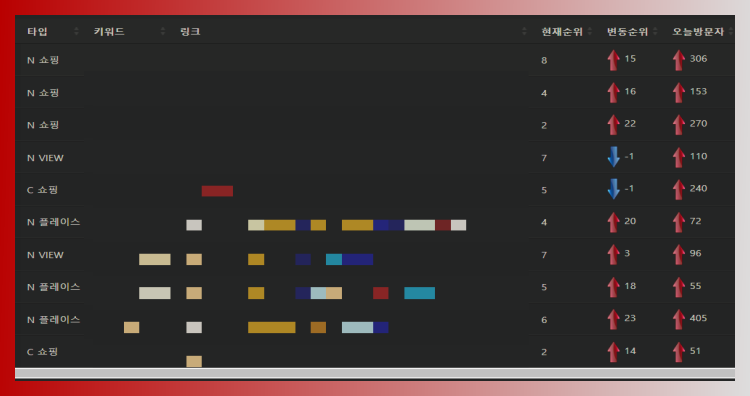This screenshot has height=396, width=750.
Task: Sort by 키워드 column sort arrows
Action: coord(163,32)
